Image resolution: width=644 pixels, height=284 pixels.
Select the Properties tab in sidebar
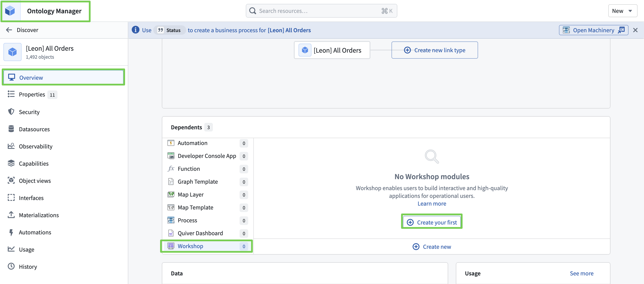32,95
